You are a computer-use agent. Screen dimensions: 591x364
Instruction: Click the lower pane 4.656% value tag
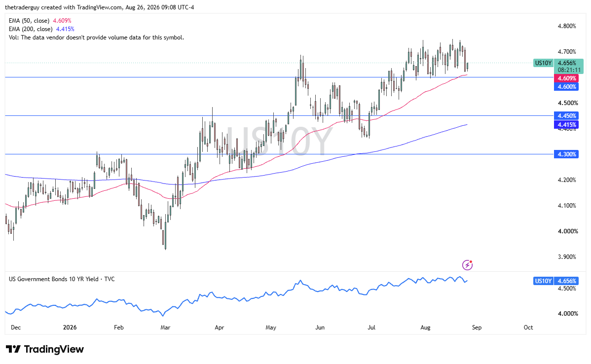pos(567,281)
